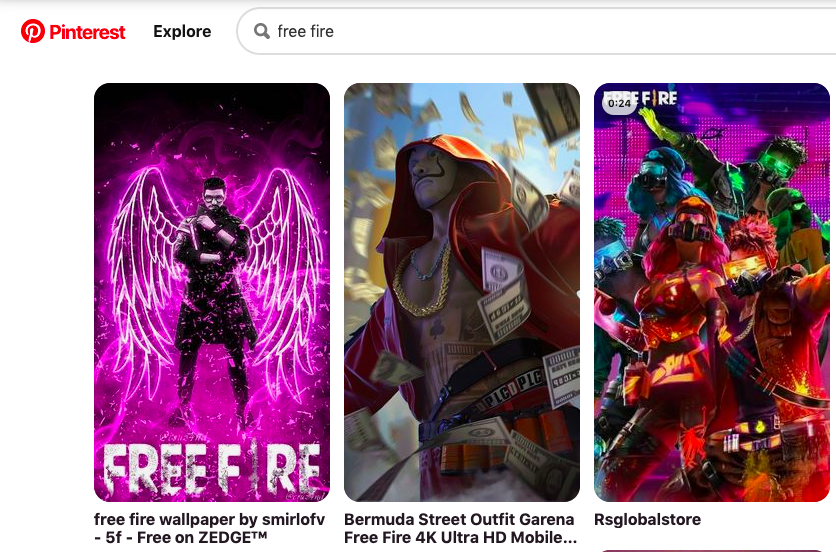Open title link free fire wallpaper by smirlofv

pos(210,528)
